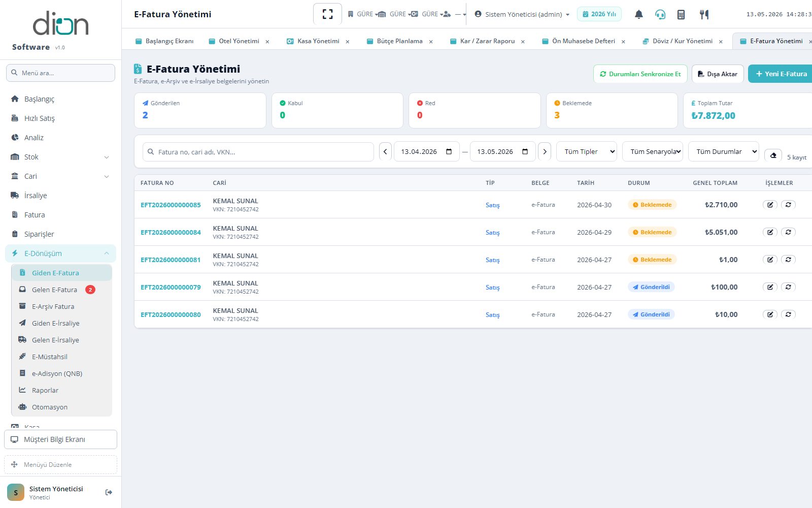The height and width of the screenshot is (508, 812).
Task: Click the Yeni E-Fatura button
Action: [781, 74]
